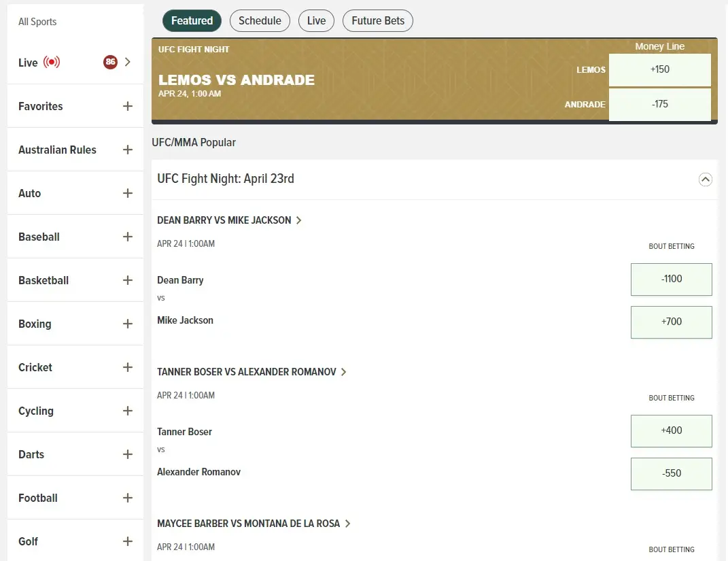The width and height of the screenshot is (728, 561).
Task: Select Golf in the sports list
Action: pyautogui.click(x=29, y=541)
